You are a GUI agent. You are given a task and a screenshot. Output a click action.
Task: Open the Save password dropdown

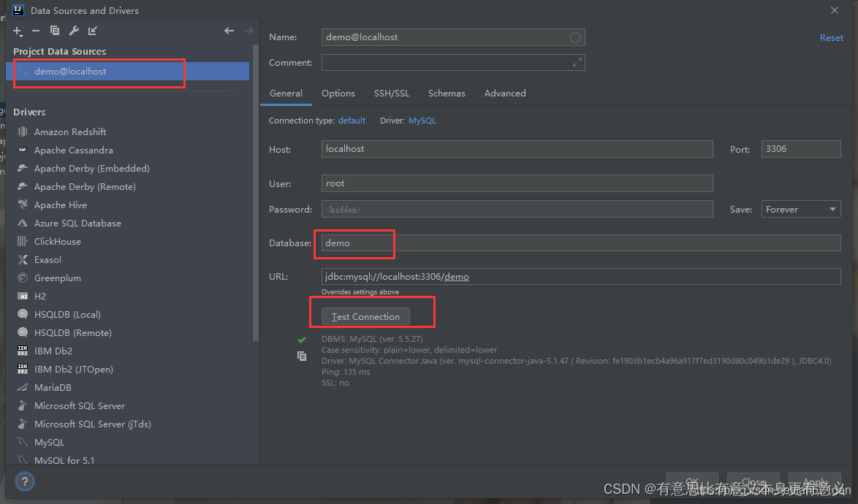(x=800, y=209)
